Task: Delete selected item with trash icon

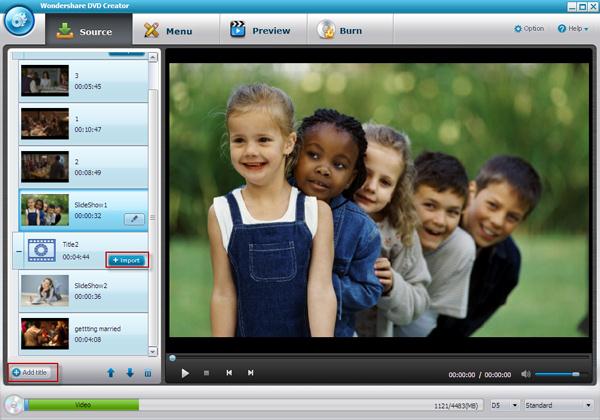Action: point(148,373)
